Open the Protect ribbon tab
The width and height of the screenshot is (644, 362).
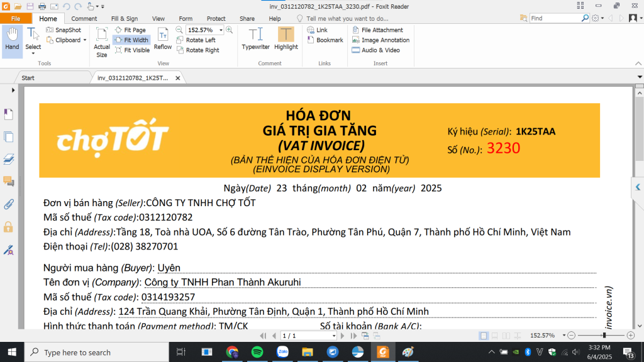click(216, 18)
